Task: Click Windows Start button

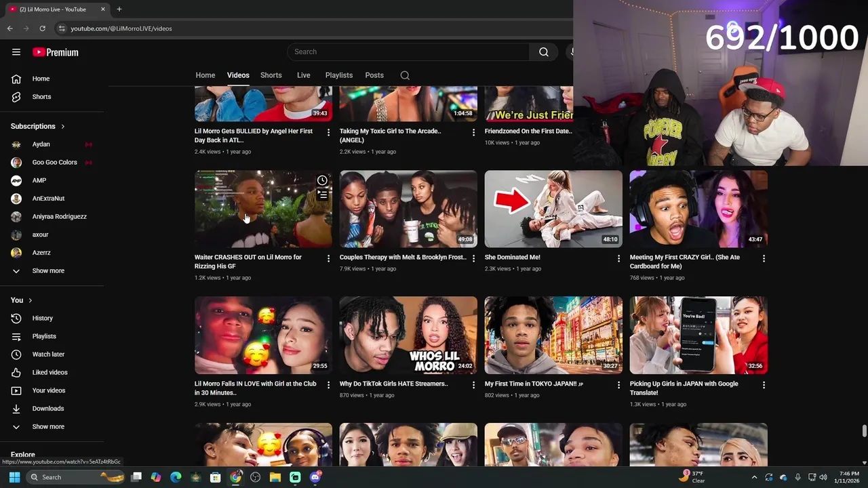Action: click(14, 477)
